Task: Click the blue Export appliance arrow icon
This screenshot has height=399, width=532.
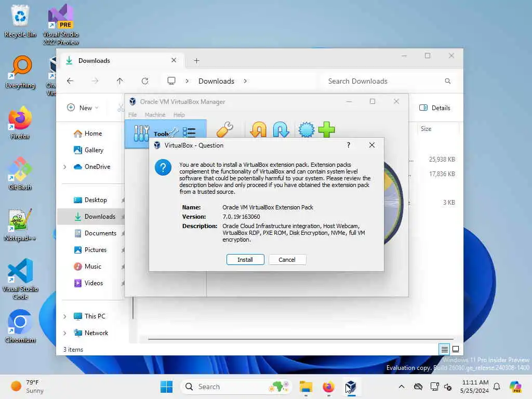Action: [281, 129]
